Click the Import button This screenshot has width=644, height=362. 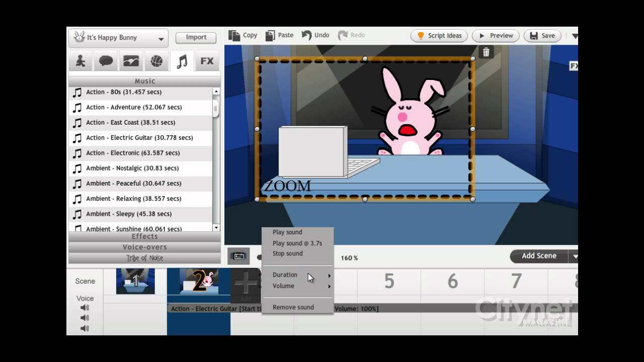196,37
